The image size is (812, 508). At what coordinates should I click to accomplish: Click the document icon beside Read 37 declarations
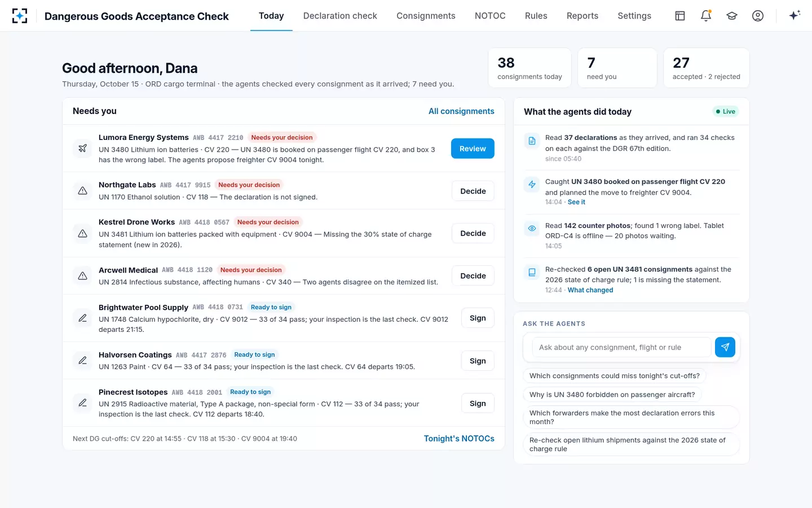coord(532,141)
